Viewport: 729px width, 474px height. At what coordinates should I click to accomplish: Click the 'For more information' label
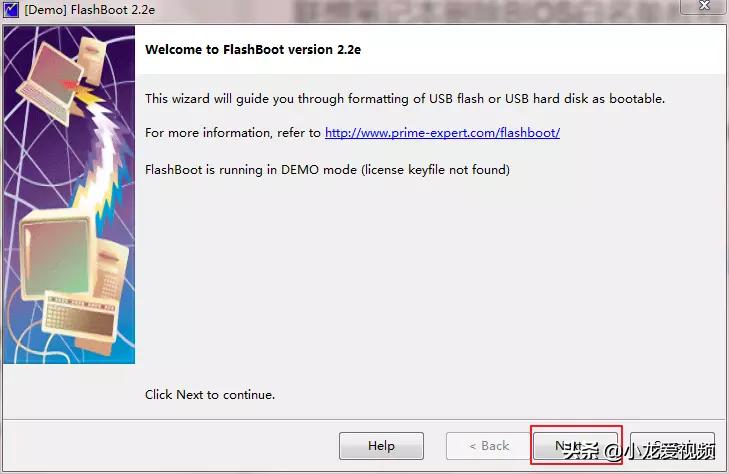click(232, 133)
